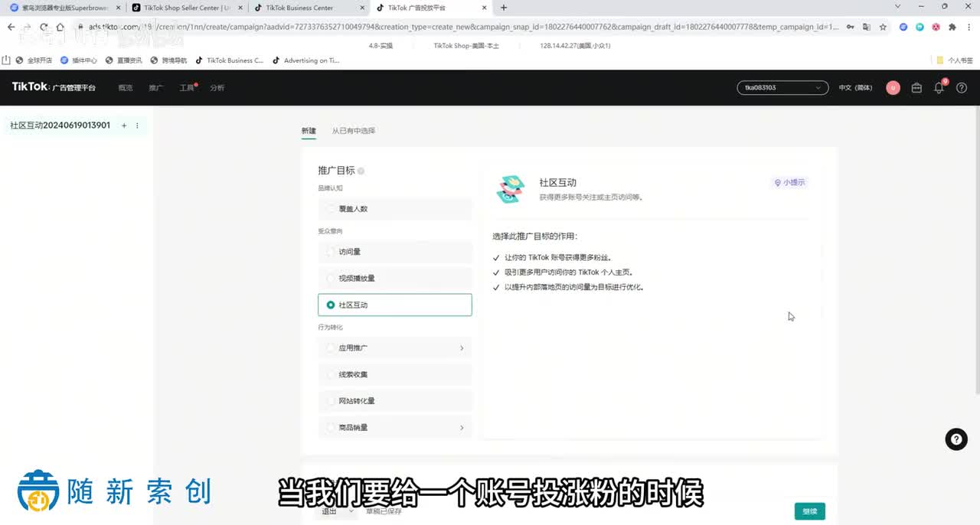Change language via 中文（简体）

pos(855,88)
